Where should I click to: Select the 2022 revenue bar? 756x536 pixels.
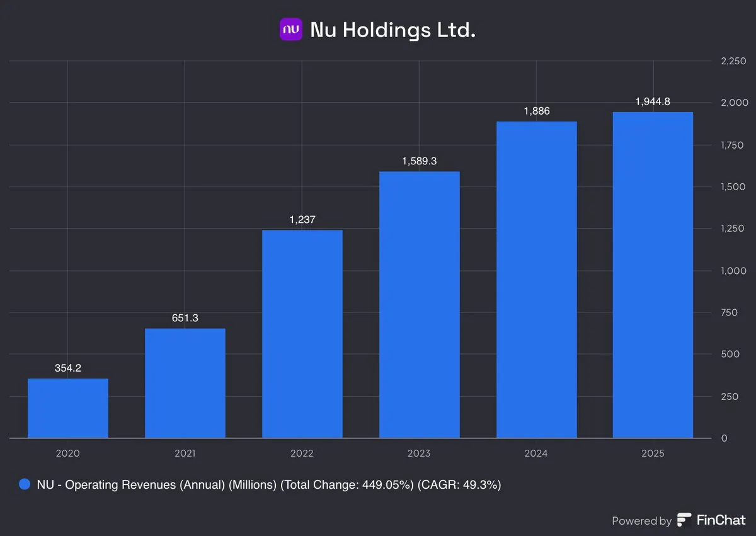[302, 334]
